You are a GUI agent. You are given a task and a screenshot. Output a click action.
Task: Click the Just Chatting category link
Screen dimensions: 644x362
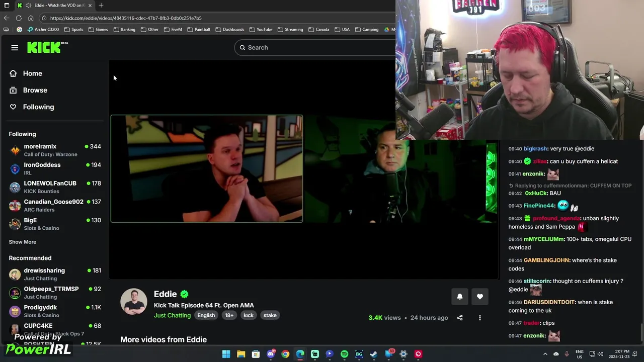pyautogui.click(x=172, y=315)
